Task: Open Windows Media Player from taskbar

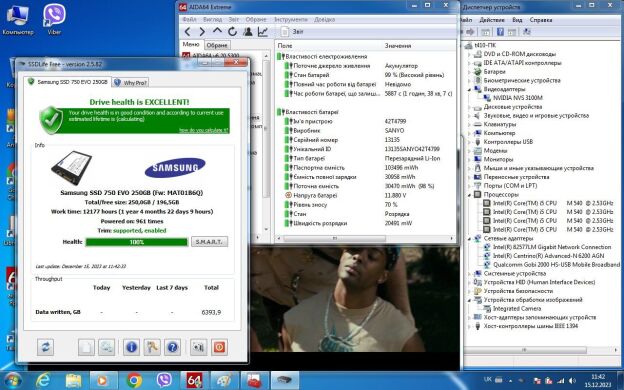Action: (103, 380)
